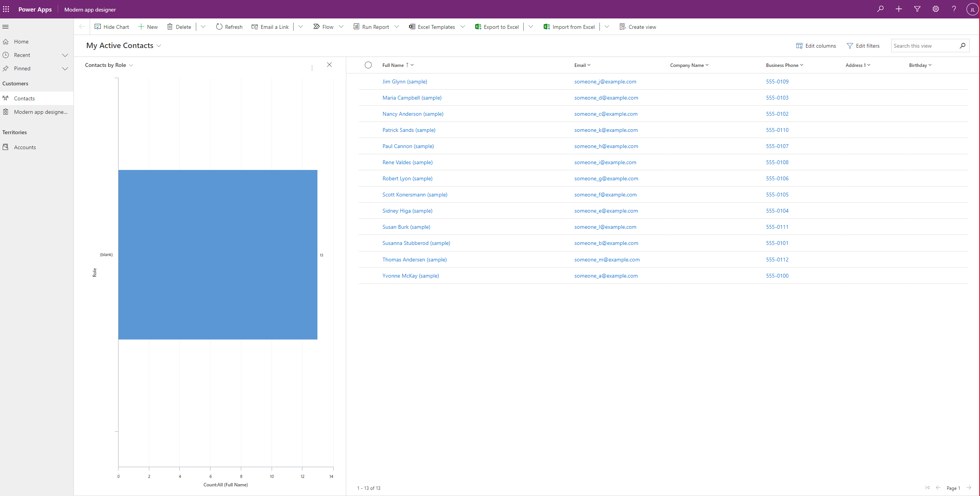Click the Search this view input field
Image resolution: width=980 pixels, height=496 pixels.
click(924, 45)
